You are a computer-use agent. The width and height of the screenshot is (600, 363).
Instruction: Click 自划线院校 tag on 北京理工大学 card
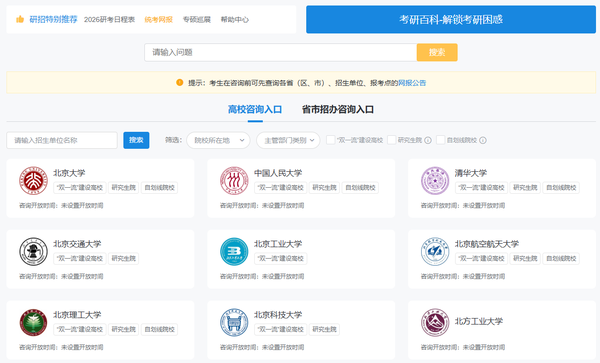point(160,330)
